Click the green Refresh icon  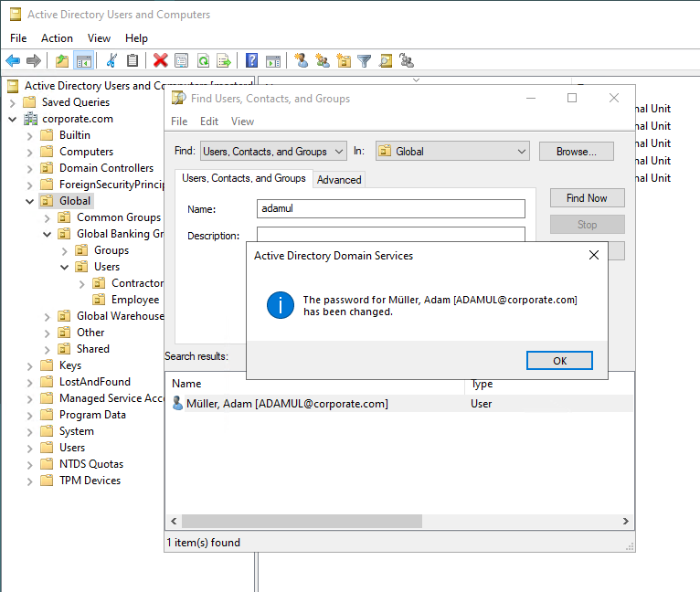pos(203,60)
